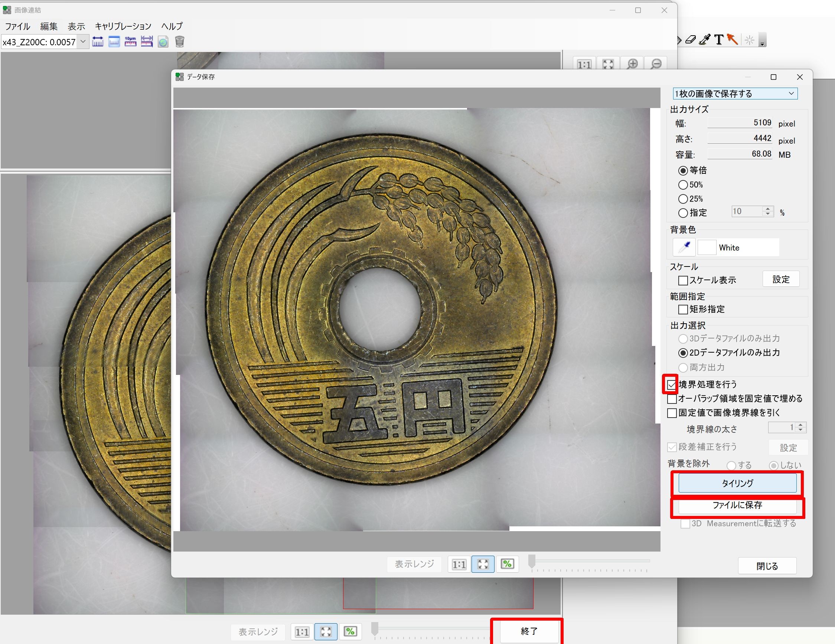This screenshot has width=835, height=644.
Task: Click fit-to-window icon in upper-right preview panel
Action: pyautogui.click(x=608, y=64)
